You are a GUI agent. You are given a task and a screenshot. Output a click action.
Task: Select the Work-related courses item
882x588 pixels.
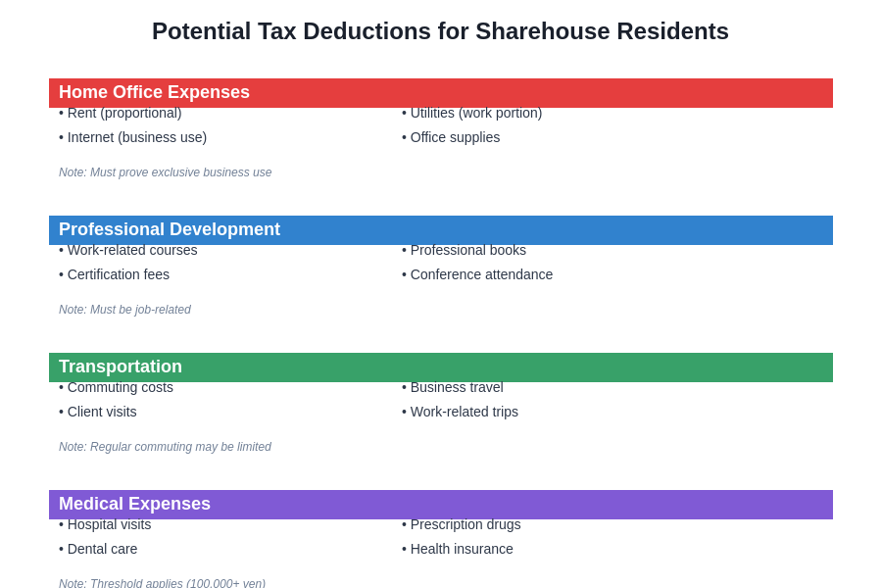point(127,250)
